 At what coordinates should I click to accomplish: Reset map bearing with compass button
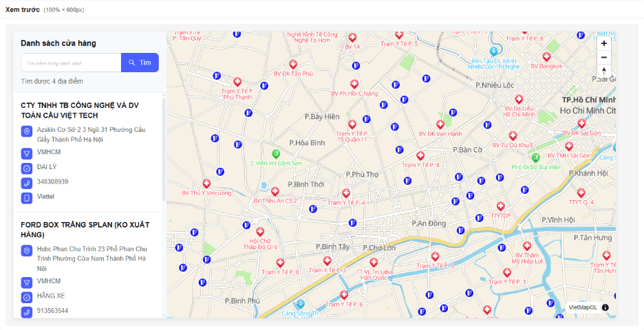tap(604, 71)
